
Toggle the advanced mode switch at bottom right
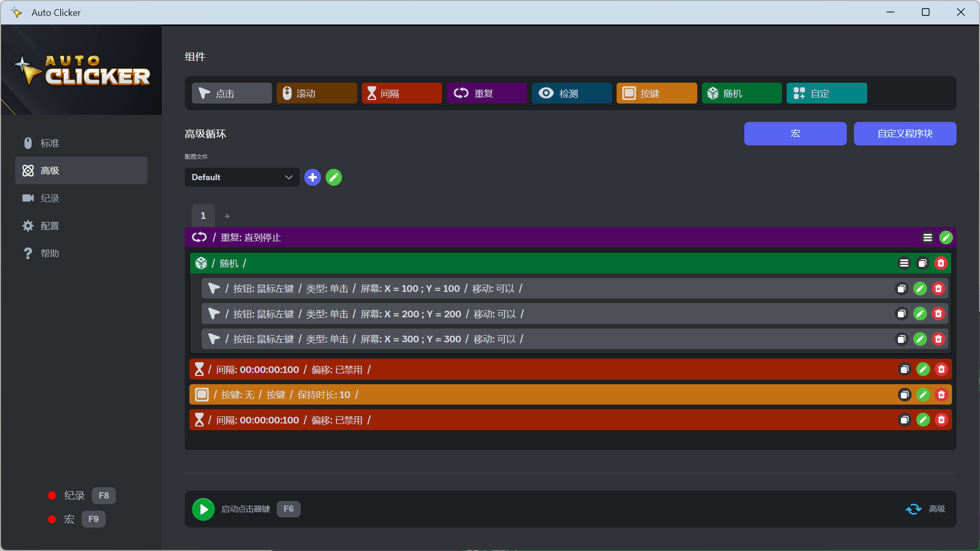[914, 509]
